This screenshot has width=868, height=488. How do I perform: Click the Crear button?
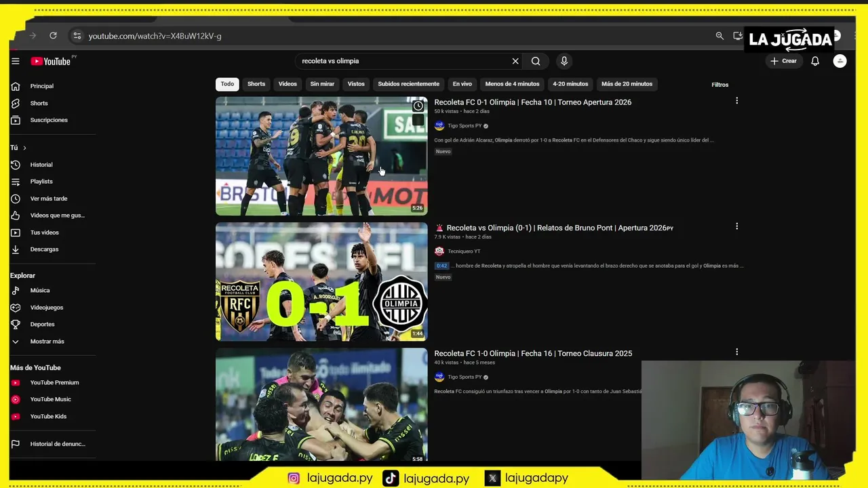pyautogui.click(x=783, y=61)
